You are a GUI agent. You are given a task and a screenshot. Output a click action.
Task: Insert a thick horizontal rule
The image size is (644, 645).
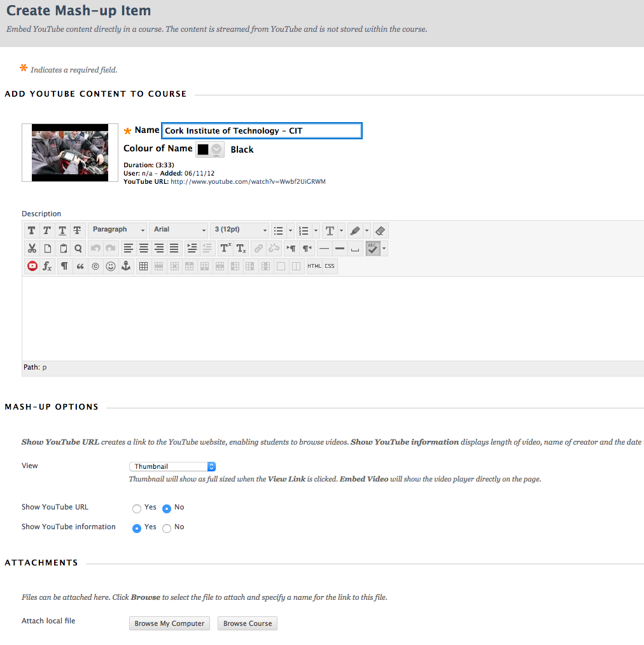pyautogui.click(x=340, y=249)
